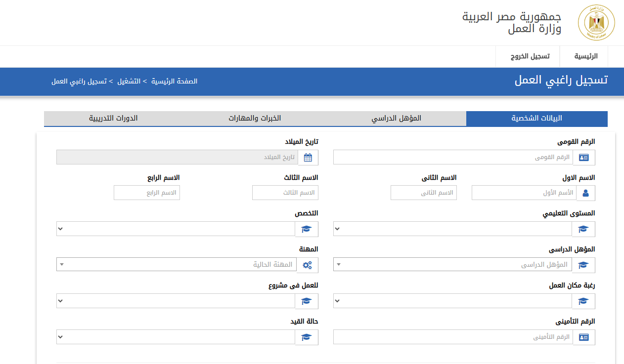Image resolution: width=624 pixels, height=364 pixels.
Task: Click the ID card icon beside الرقم القومى
Action: coord(584,158)
